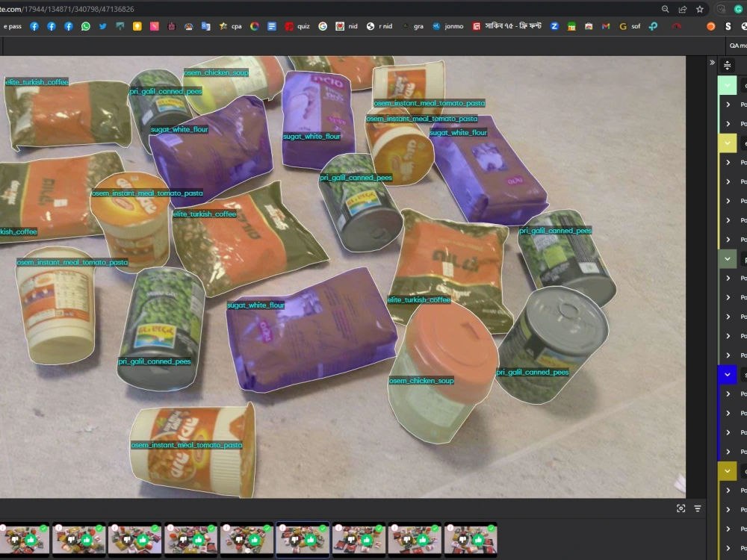Open the 'r nid' bookmark
The width and height of the screenshot is (747, 560).
(379, 26)
